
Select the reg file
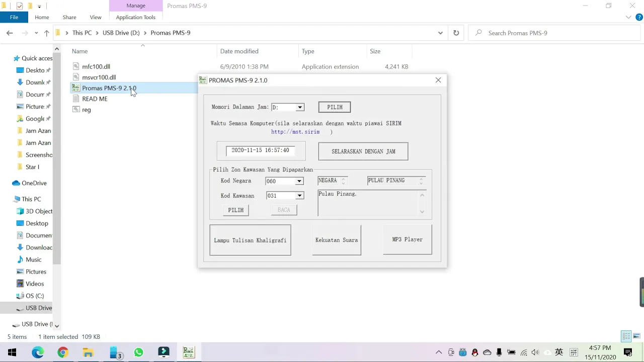pyautogui.click(x=87, y=110)
